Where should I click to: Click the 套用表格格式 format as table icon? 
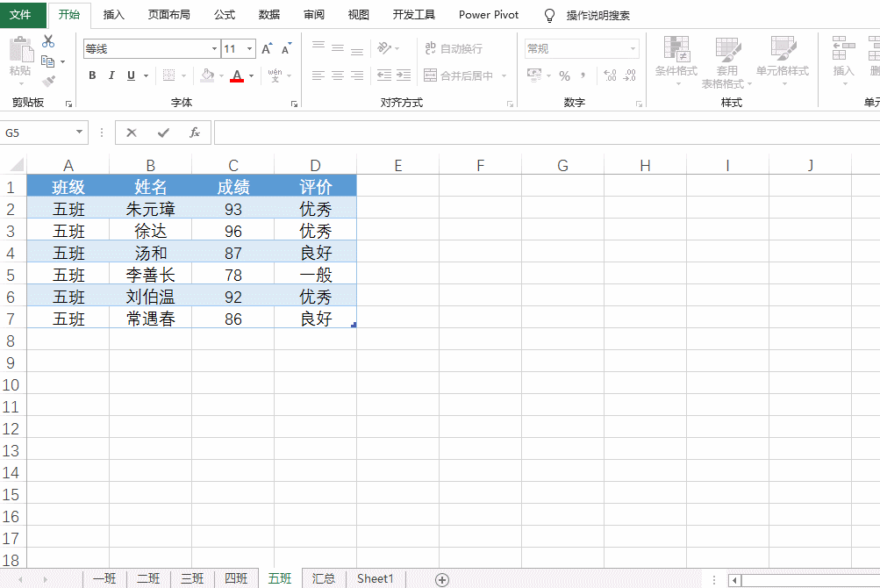point(726,61)
